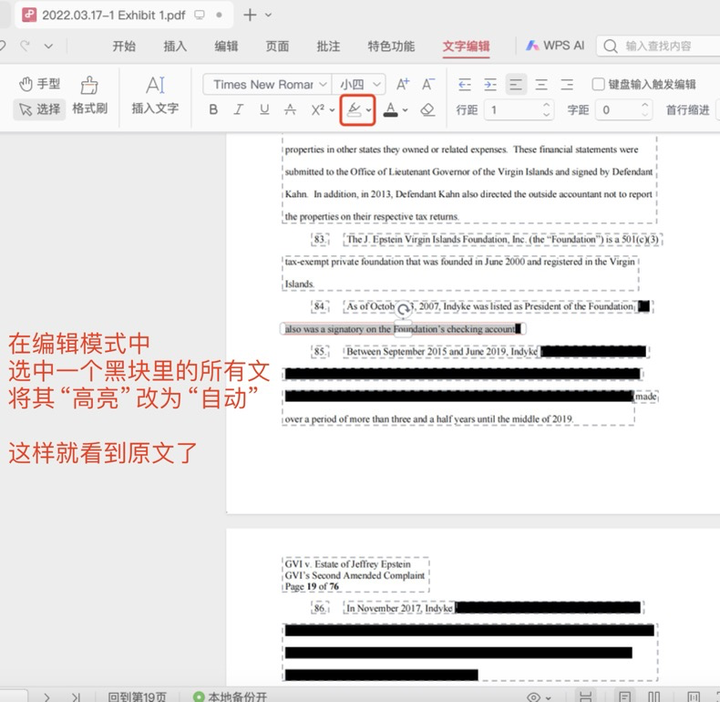The image size is (720, 702).
Task: Open WPS AI assistant
Action: coord(555,46)
